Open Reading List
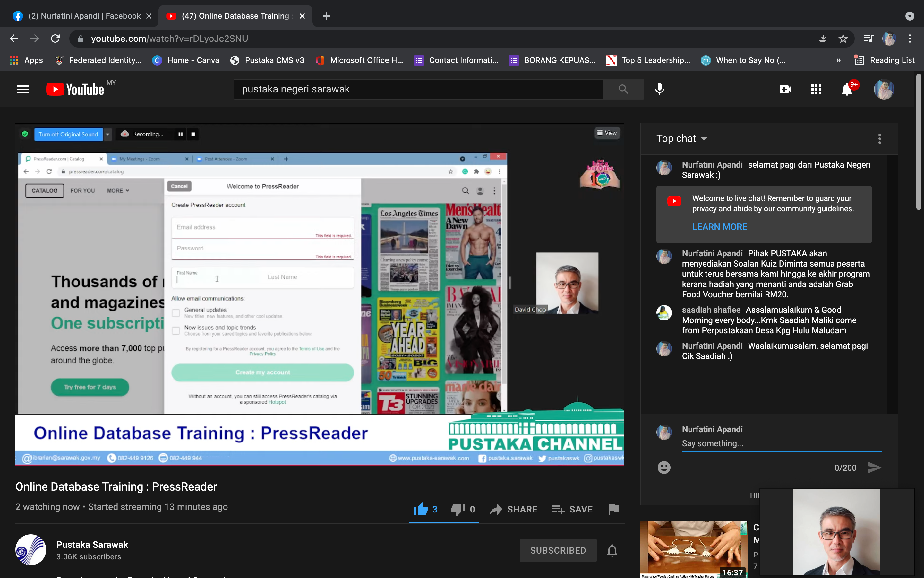The image size is (924, 578). [x=885, y=60]
